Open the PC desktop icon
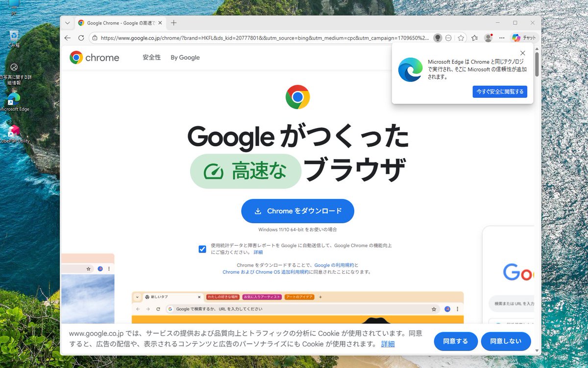This screenshot has width=588, height=368. click(14, 7)
